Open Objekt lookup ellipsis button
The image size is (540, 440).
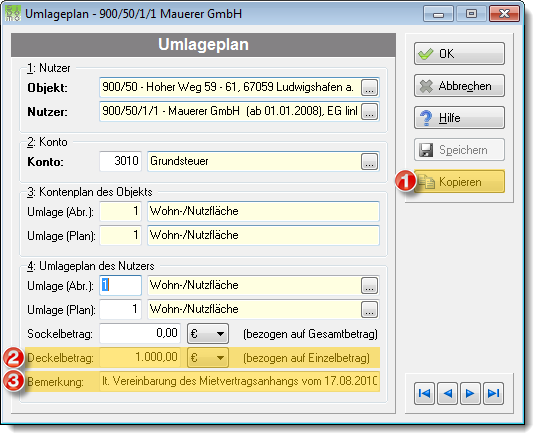pyautogui.click(x=369, y=87)
